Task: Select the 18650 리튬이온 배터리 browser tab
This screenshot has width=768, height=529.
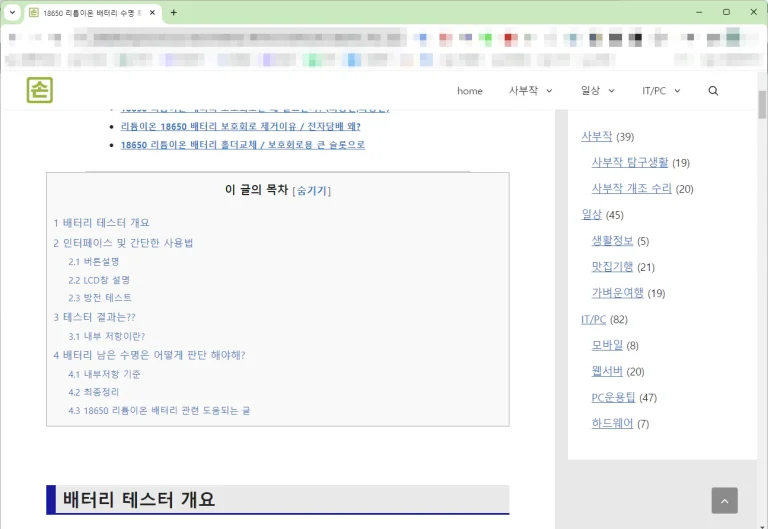Action: click(x=93, y=13)
